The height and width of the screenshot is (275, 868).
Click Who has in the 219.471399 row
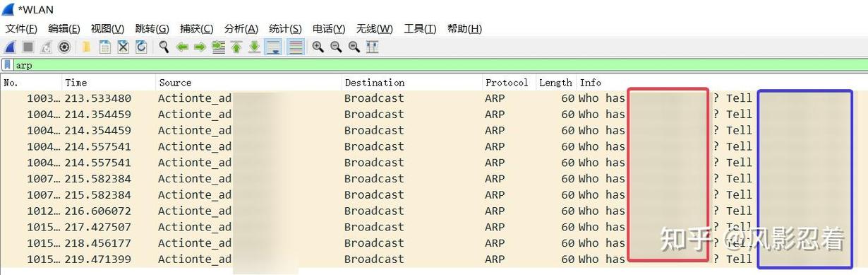pyautogui.click(x=602, y=259)
